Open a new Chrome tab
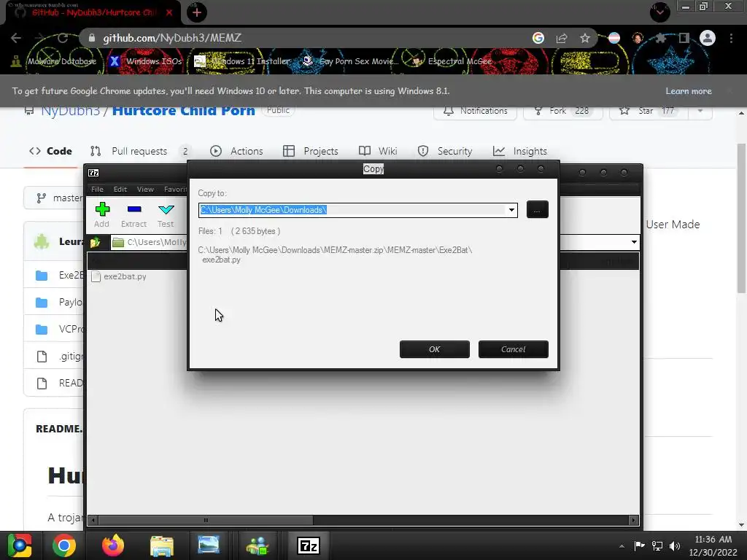The width and height of the screenshot is (747, 560). click(x=197, y=12)
